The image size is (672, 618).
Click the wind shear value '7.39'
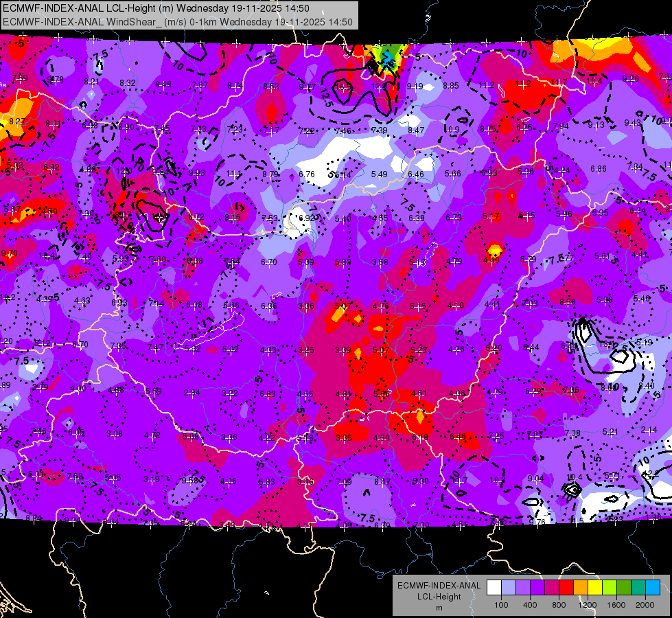[380, 130]
